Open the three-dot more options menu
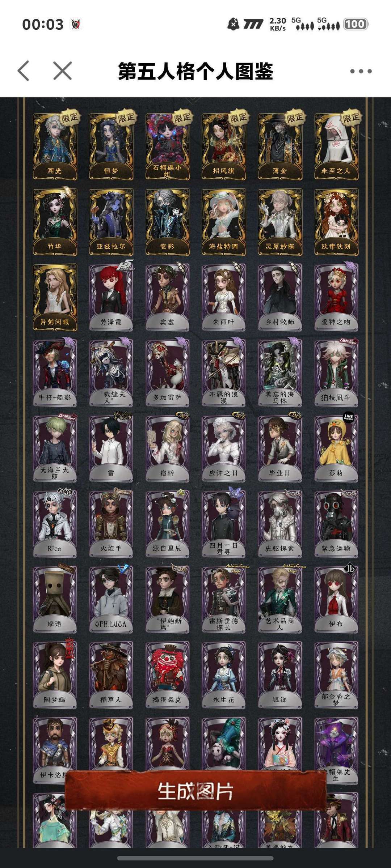 point(361,71)
